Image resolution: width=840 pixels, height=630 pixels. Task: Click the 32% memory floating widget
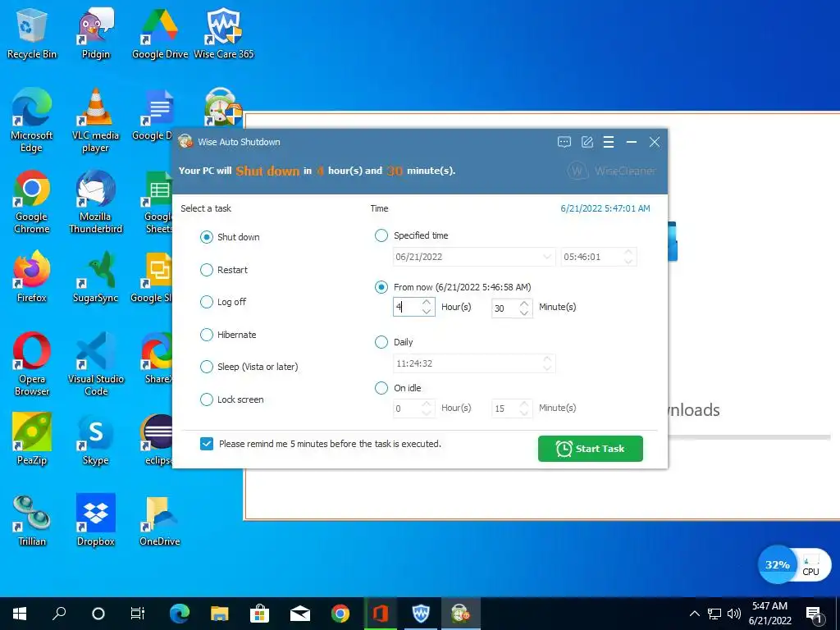click(778, 564)
